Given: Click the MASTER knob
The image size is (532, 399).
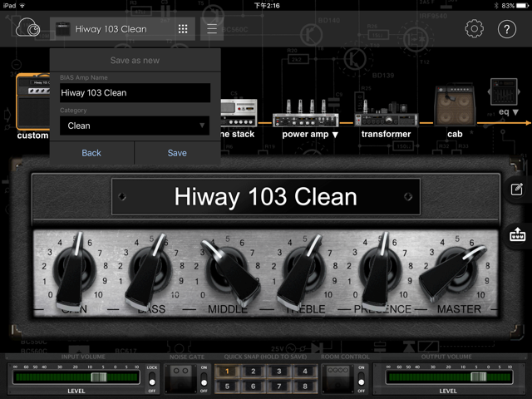Looking at the screenshot, I should (x=455, y=273).
